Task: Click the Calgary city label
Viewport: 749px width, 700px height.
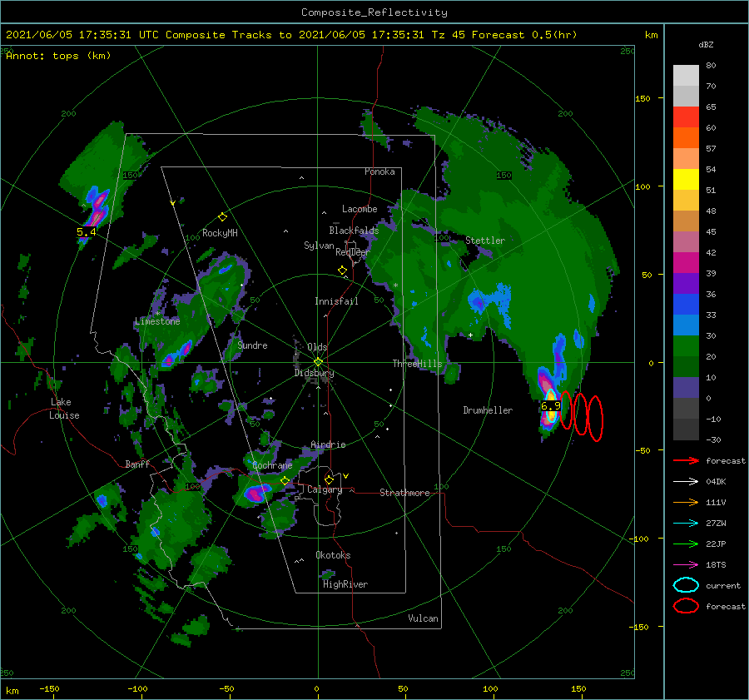Action: point(325,489)
